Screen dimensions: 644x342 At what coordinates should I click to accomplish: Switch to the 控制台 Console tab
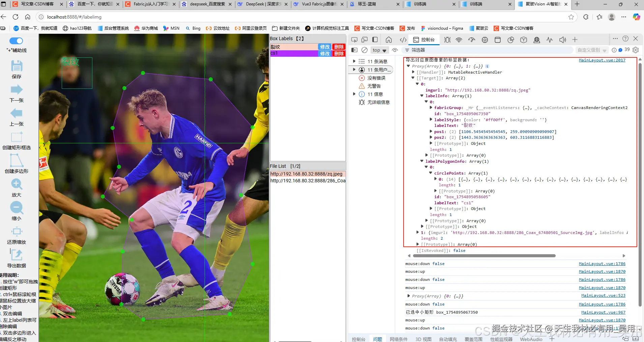click(x=424, y=40)
